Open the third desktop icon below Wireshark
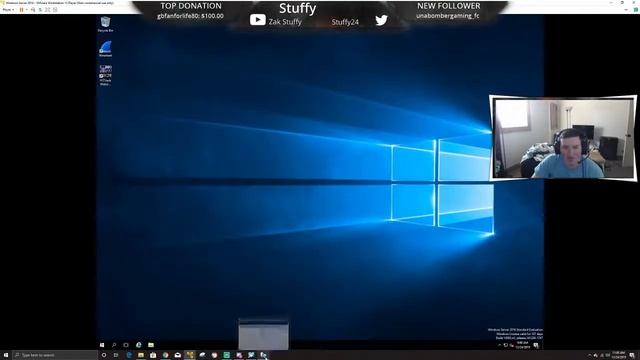Viewport: 640px width, 360px height. pyautogui.click(x=105, y=75)
